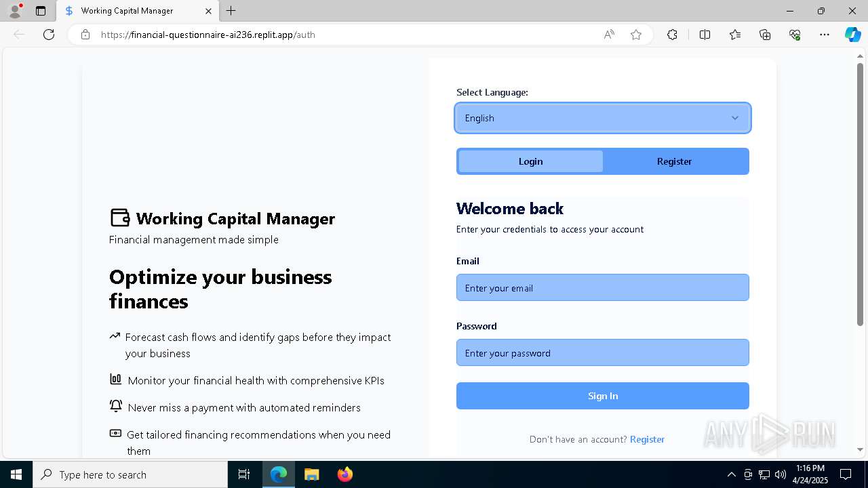Open the browser Extensions icon
Image resolution: width=868 pixels, height=488 pixels.
coord(672,35)
